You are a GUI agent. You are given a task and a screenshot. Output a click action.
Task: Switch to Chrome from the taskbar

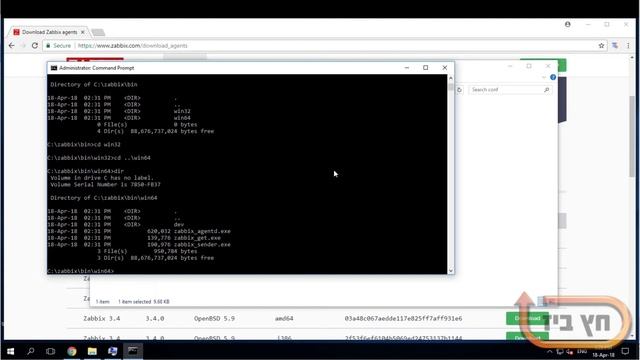(x=72, y=351)
